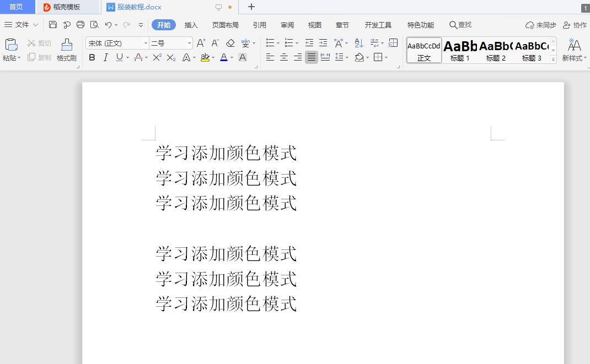The image size is (590, 364).
Task: Toggle underline formatting
Action: [119, 57]
